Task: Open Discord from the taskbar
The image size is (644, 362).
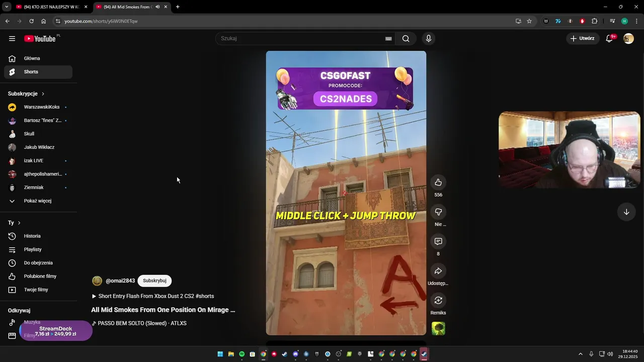Action: tap(295, 354)
